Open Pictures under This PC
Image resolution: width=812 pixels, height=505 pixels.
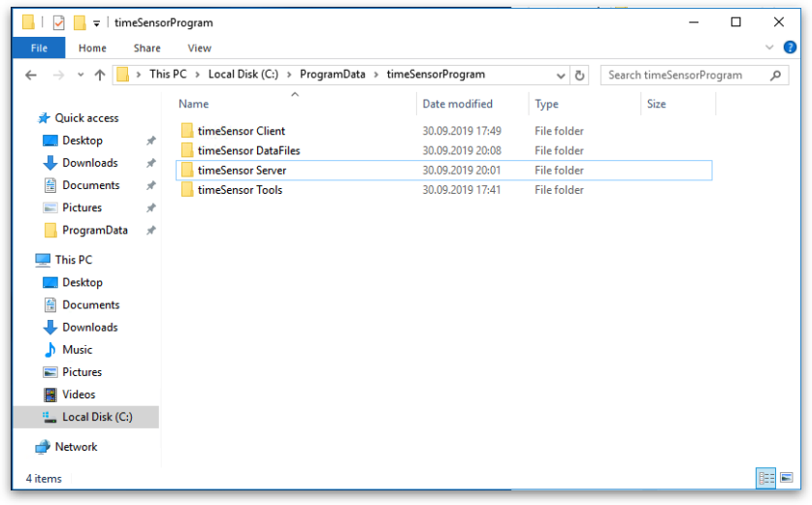(x=81, y=371)
